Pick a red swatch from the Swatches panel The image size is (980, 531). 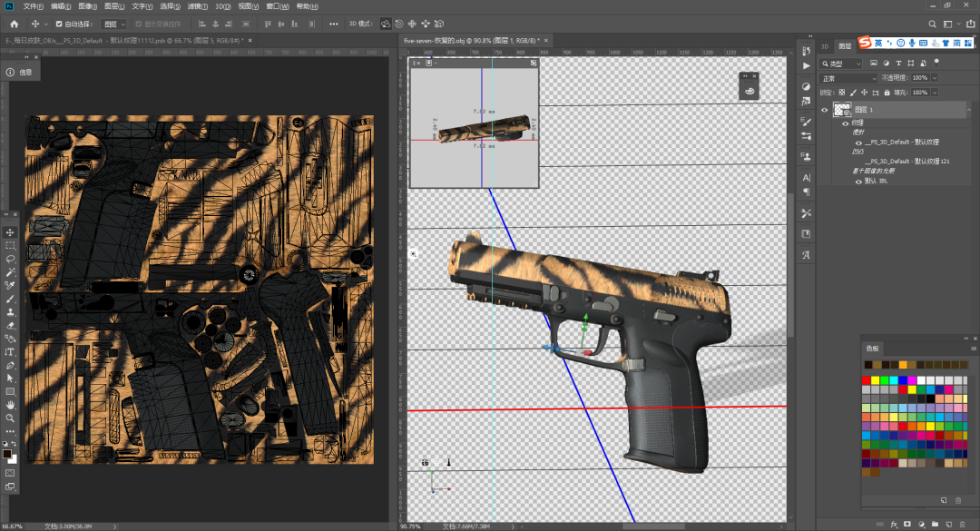click(866, 380)
